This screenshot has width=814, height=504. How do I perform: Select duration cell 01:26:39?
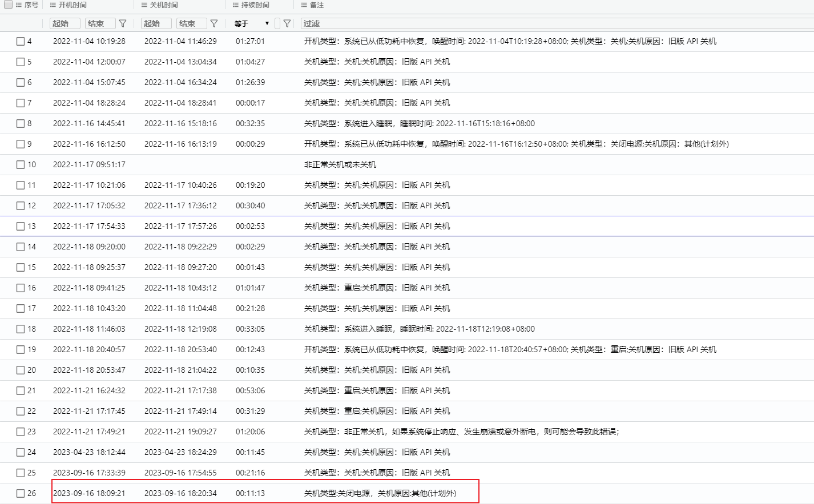(x=250, y=82)
